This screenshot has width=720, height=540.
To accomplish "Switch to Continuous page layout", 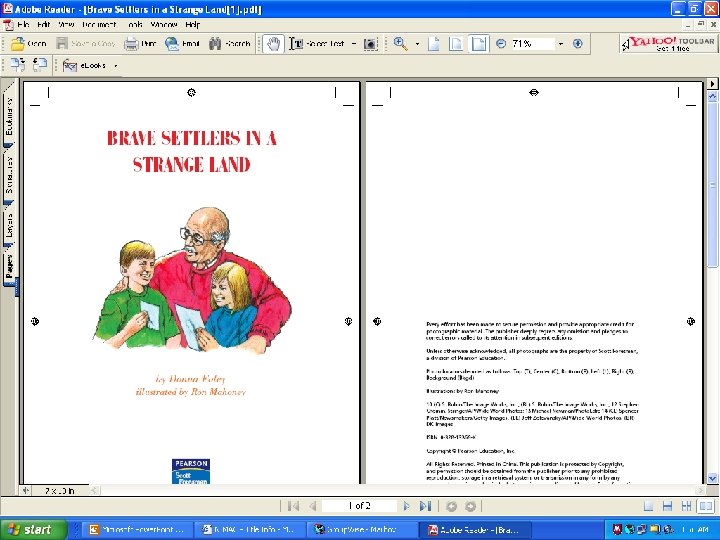I will click(667, 506).
